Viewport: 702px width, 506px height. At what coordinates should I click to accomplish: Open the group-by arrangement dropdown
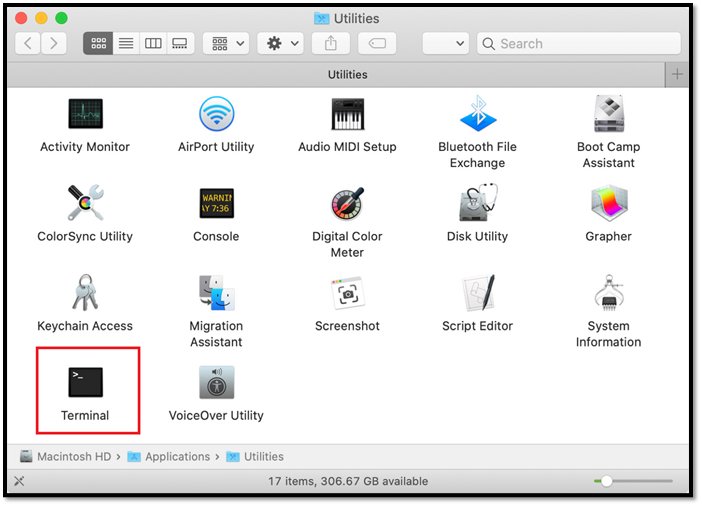click(x=226, y=43)
